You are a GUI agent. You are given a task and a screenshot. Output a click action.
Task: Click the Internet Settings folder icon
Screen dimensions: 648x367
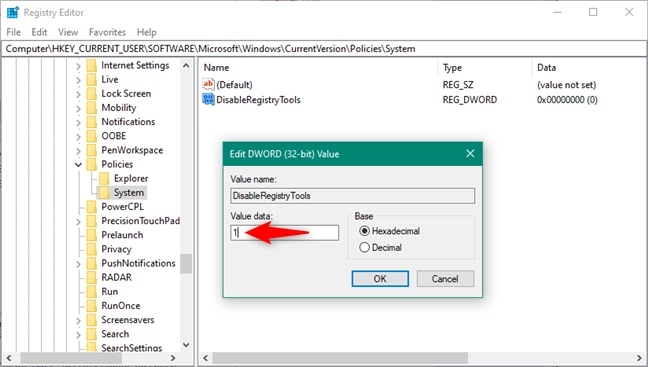tap(92, 65)
